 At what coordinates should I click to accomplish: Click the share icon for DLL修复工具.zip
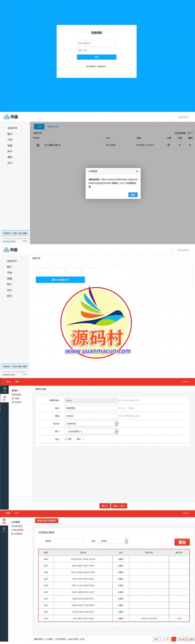click(169, 145)
